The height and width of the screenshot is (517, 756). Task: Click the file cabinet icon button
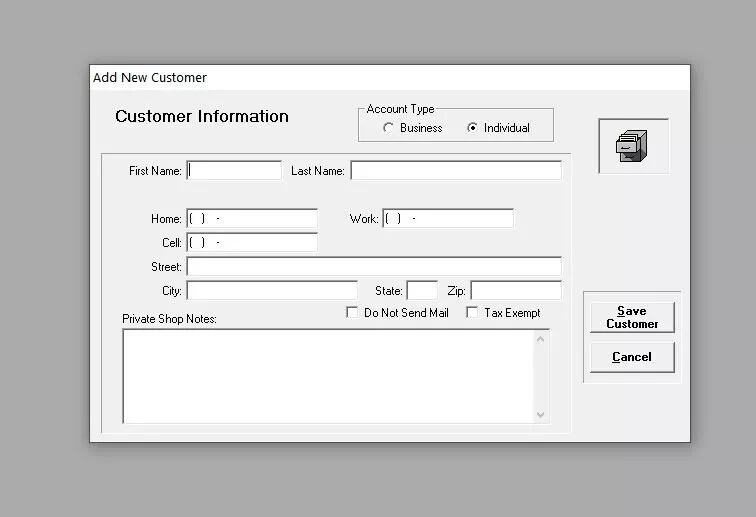pos(633,146)
